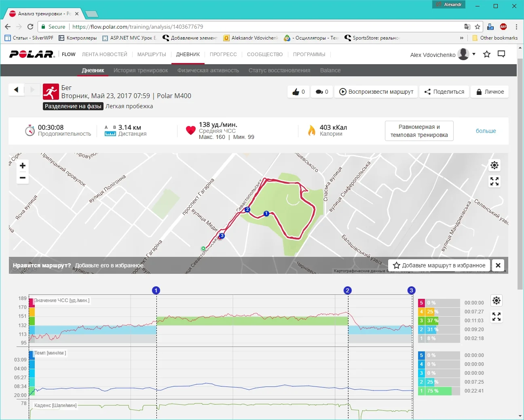Go to previous training with left arrow

coord(16,90)
